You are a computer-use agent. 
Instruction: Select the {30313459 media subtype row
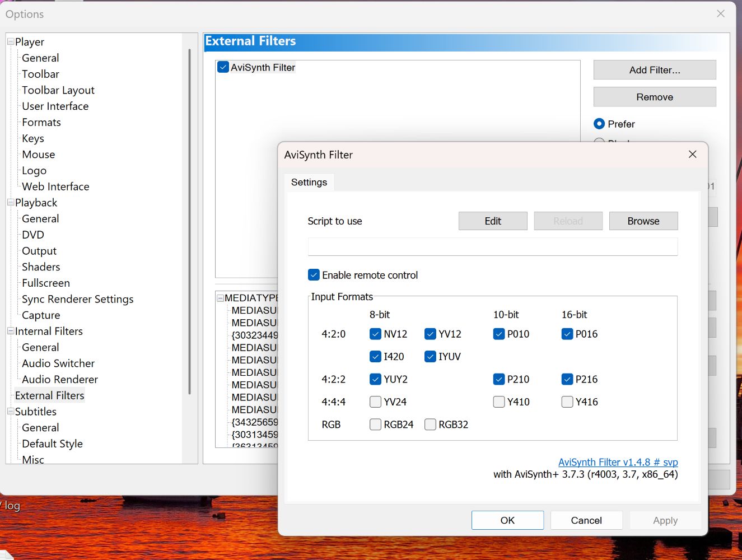click(x=255, y=434)
